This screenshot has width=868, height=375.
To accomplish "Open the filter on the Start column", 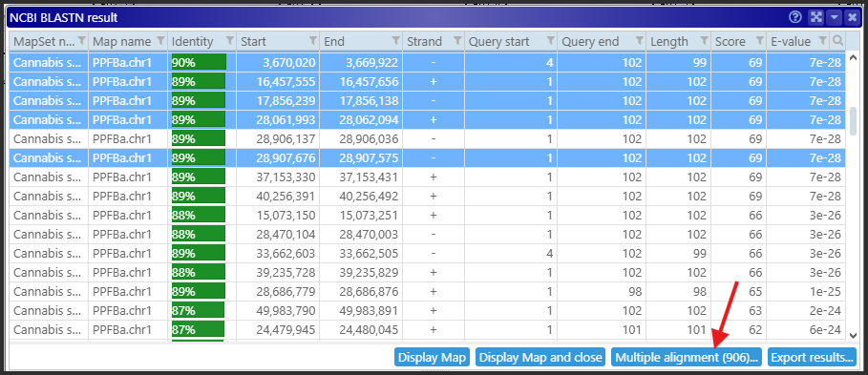I will [x=313, y=40].
